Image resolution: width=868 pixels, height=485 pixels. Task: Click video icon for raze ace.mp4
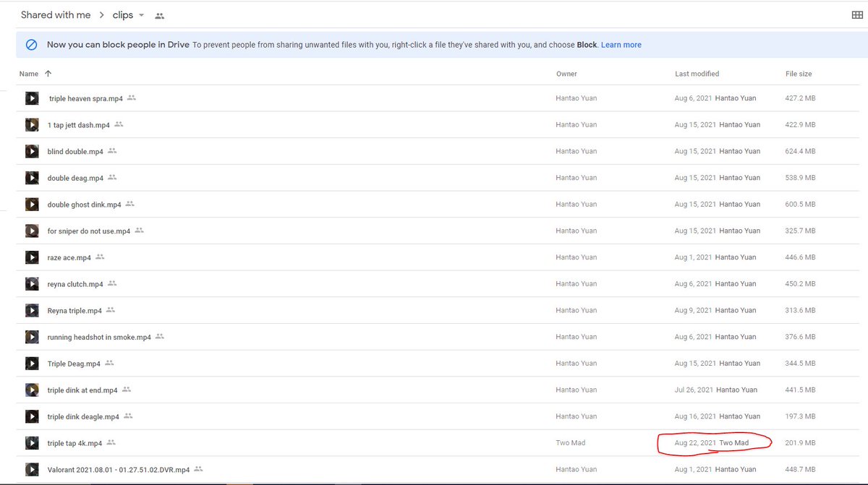[32, 257]
